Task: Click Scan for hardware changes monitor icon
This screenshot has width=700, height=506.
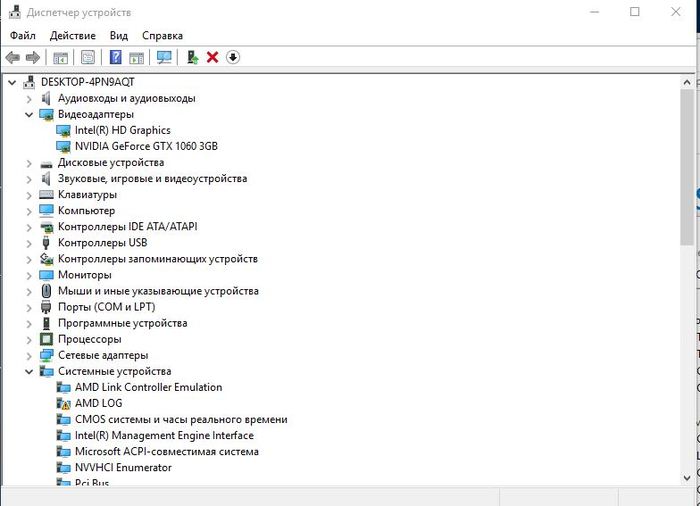Action: coord(164,58)
